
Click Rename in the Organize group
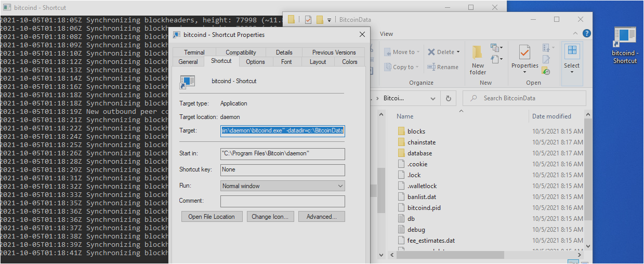443,67
